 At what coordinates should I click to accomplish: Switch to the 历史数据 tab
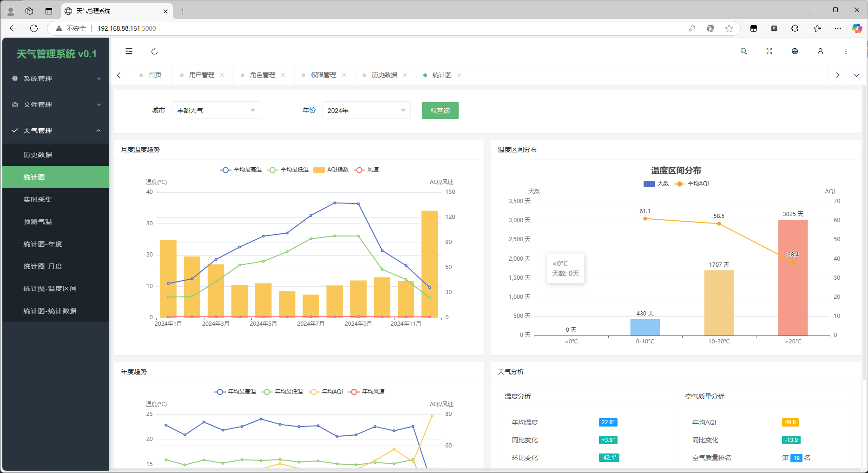[x=384, y=75]
